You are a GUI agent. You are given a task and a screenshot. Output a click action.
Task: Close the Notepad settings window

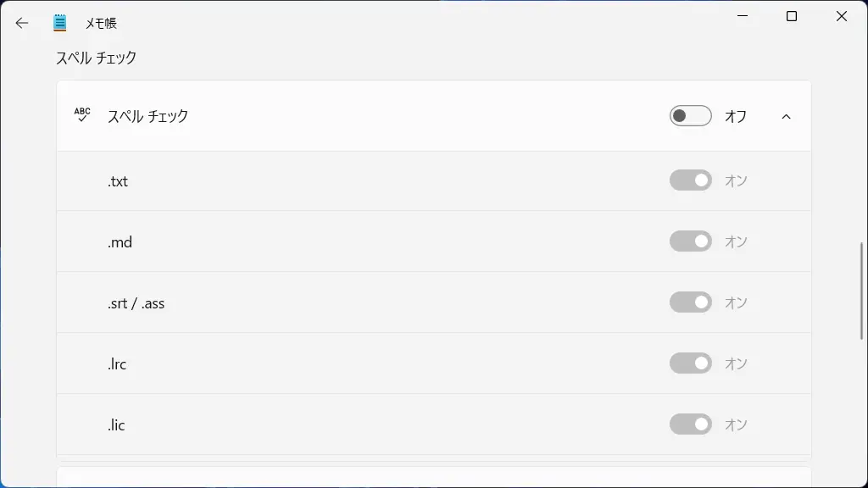tap(842, 17)
